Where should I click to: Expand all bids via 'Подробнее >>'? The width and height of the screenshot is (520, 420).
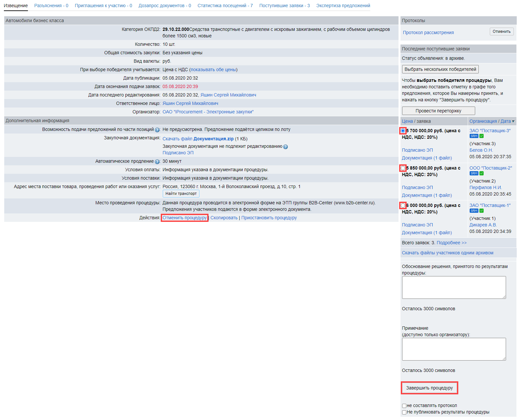tap(451, 243)
